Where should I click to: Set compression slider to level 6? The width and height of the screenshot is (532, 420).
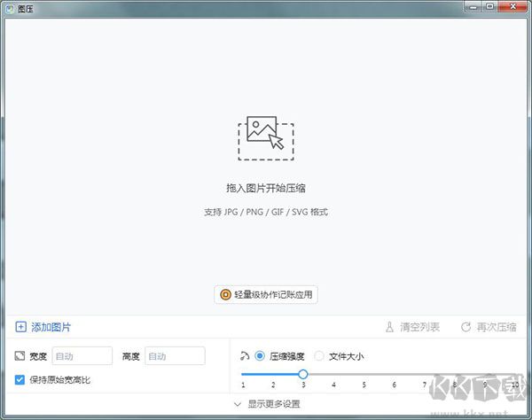(x=394, y=375)
